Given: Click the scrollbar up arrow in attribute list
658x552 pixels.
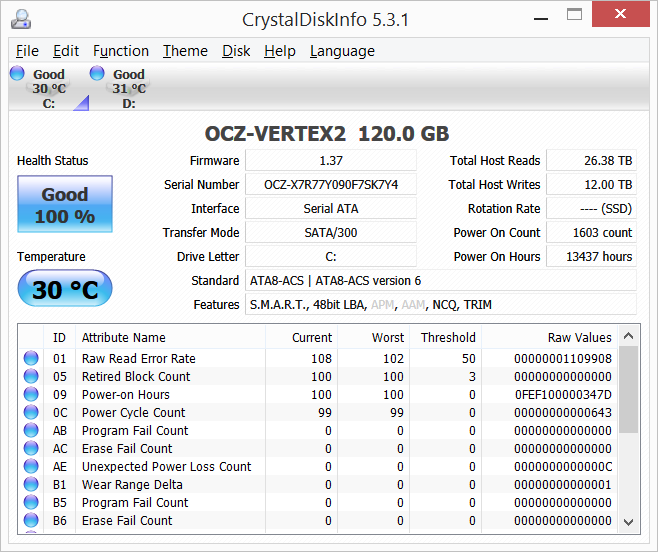Looking at the screenshot, I should [x=629, y=336].
